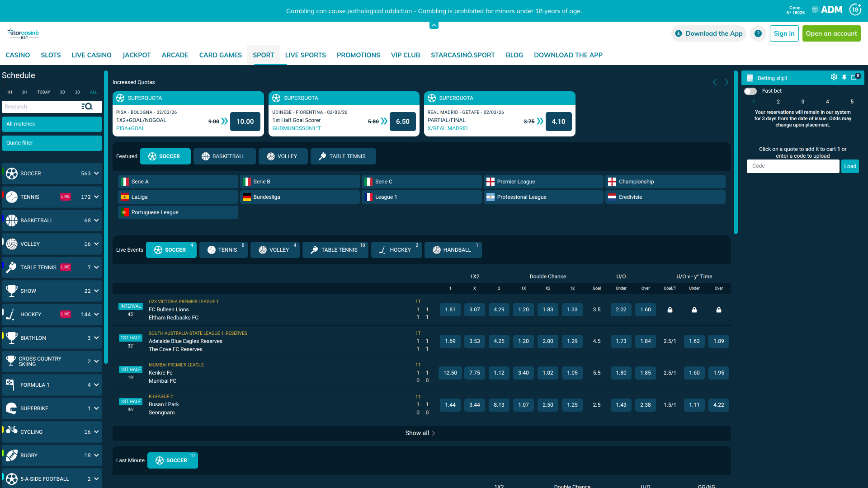Collapse the HOCKEY category chevron
The width and height of the screenshot is (868, 488).
click(96, 314)
